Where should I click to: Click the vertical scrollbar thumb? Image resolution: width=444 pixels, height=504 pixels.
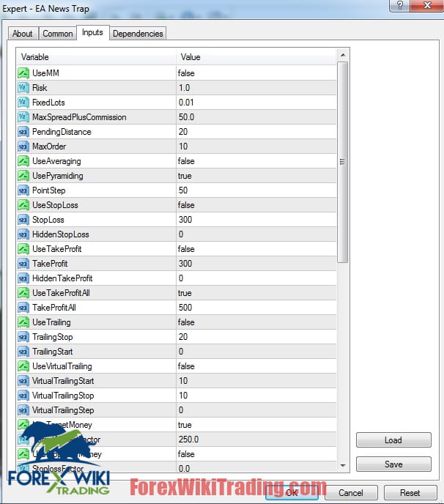(x=343, y=163)
